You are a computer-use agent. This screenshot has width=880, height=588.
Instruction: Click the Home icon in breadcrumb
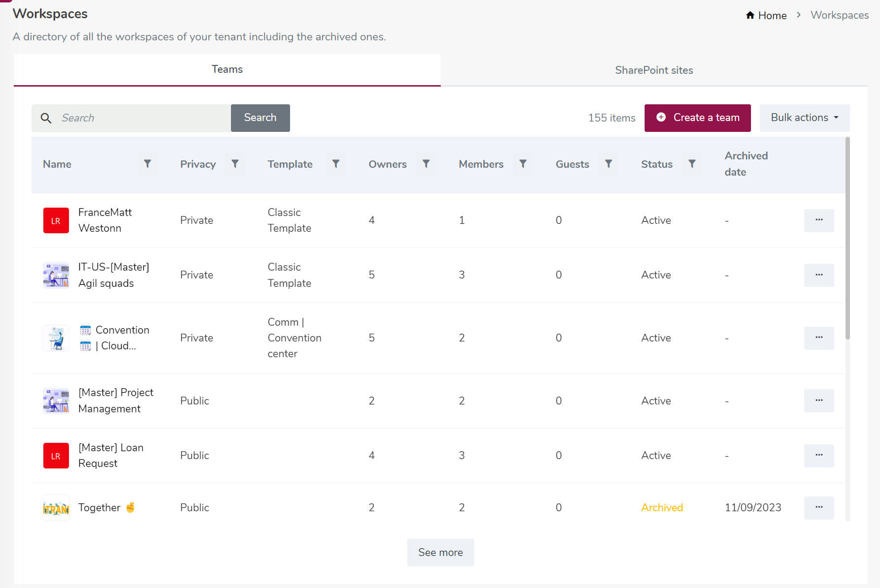tap(750, 15)
